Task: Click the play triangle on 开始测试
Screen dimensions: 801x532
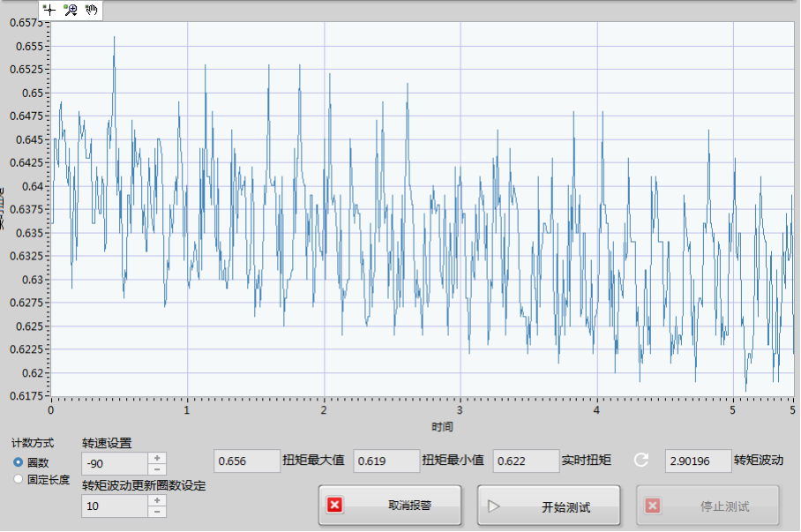Action: point(493,506)
